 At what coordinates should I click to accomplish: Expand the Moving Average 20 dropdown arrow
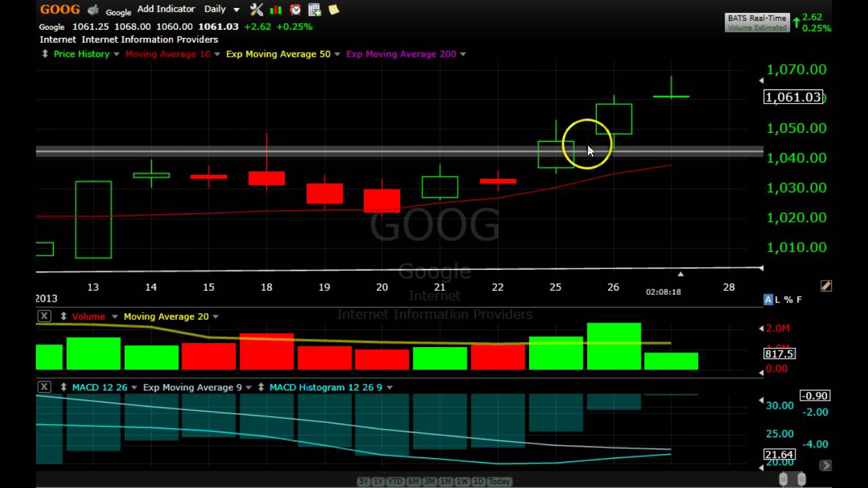coord(216,317)
